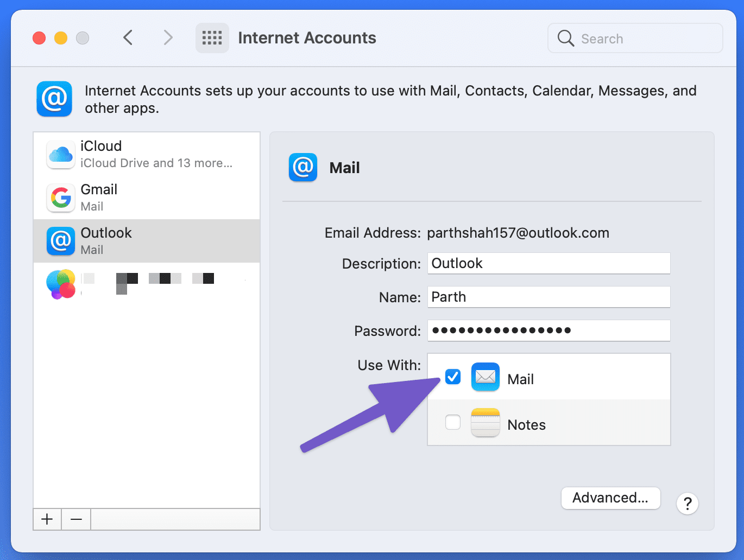Close the window with red button
This screenshot has height=560, width=744.
coord(39,38)
